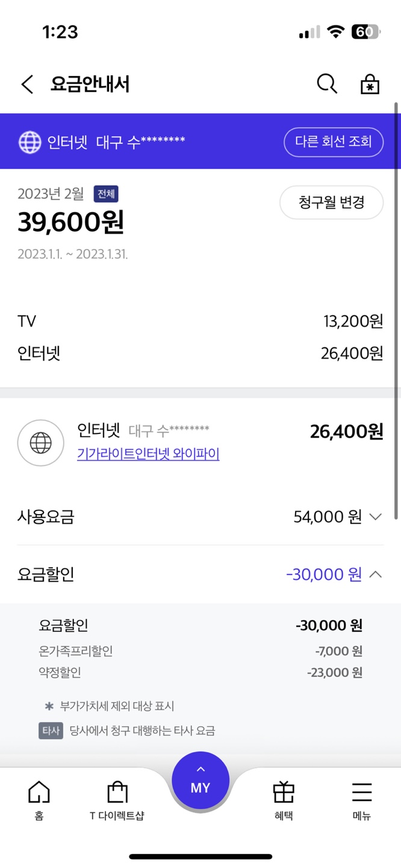Open 혜택 gift icon tab

tap(284, 800)
